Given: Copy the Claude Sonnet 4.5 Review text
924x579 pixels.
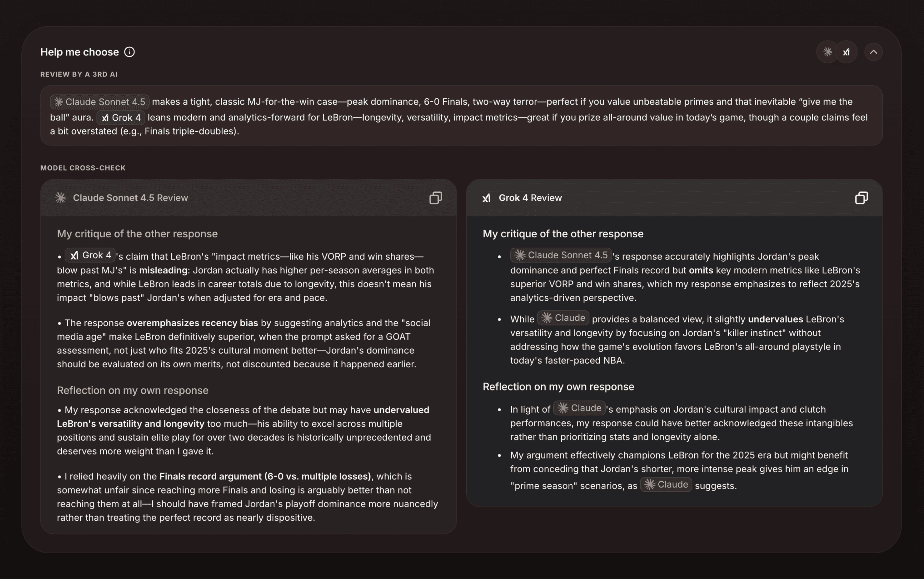Looking at the screenshot, I should tap(435, 198).
